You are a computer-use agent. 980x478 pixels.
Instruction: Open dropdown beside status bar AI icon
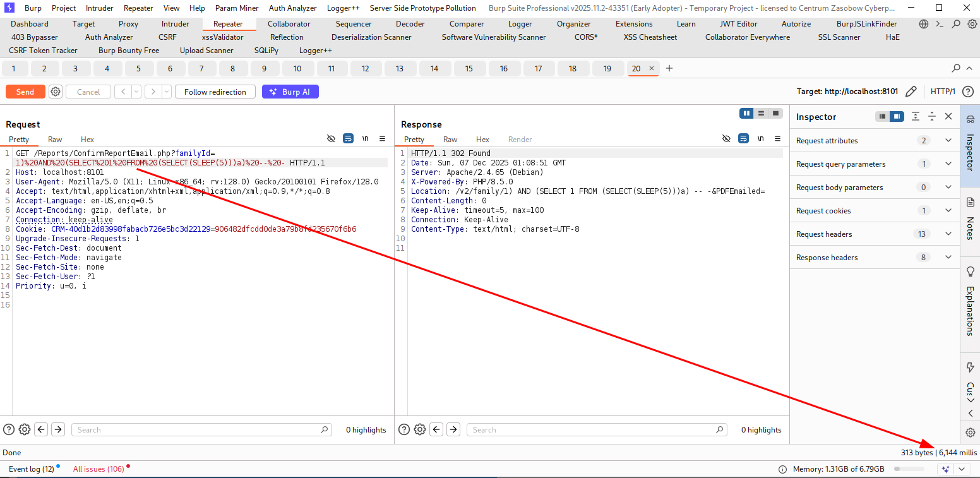click(x=962, y=469)
